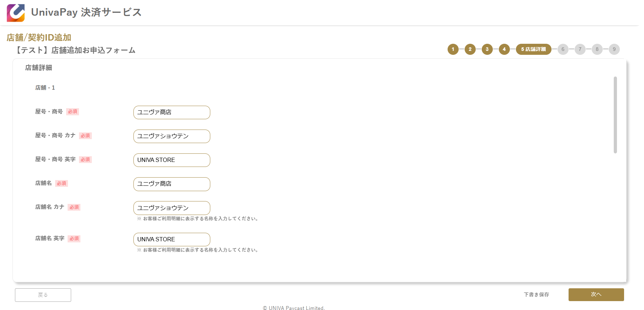
Task: Click the form's vertical scrollbar
Action: pyautogui.click(x=615, y=115)
